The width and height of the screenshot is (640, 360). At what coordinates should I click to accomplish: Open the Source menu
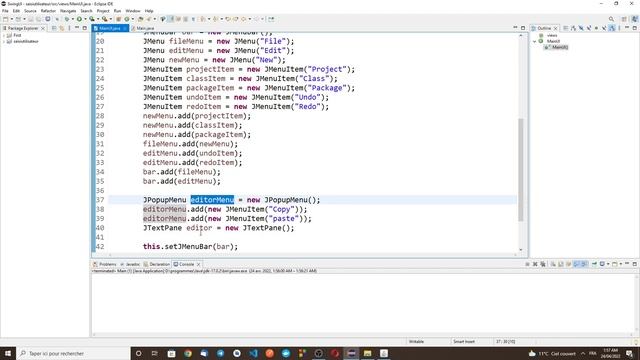coord(30,11)
